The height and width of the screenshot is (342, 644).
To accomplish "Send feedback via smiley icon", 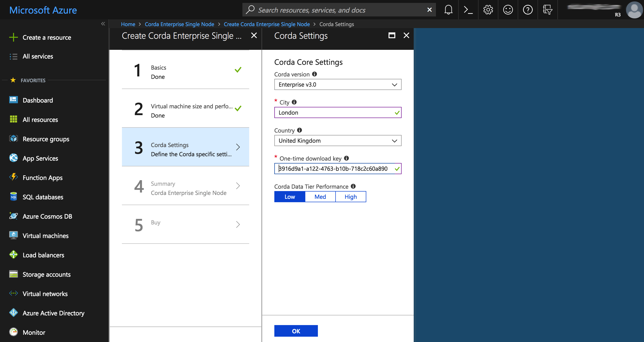I will (508, 10).
